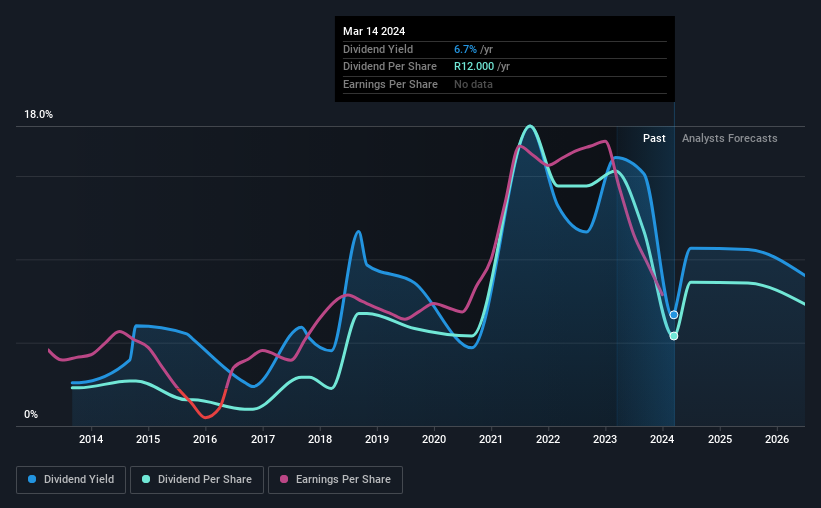Click the 2021 x-axis label

(491, 439)
